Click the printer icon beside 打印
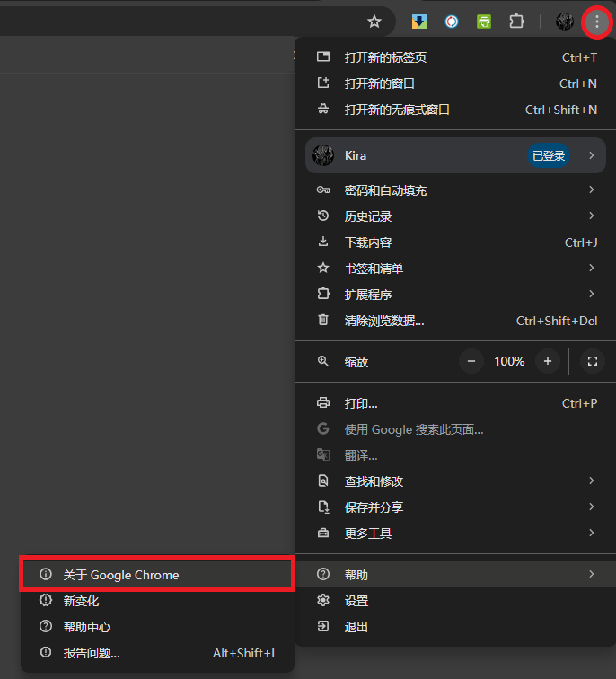The height and width of the screenshot is (679, 616). 323,402
